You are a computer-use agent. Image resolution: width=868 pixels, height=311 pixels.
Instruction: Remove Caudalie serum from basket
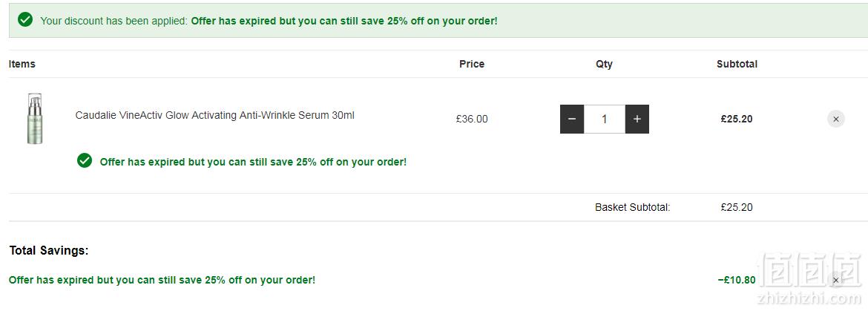click(836, 119)
